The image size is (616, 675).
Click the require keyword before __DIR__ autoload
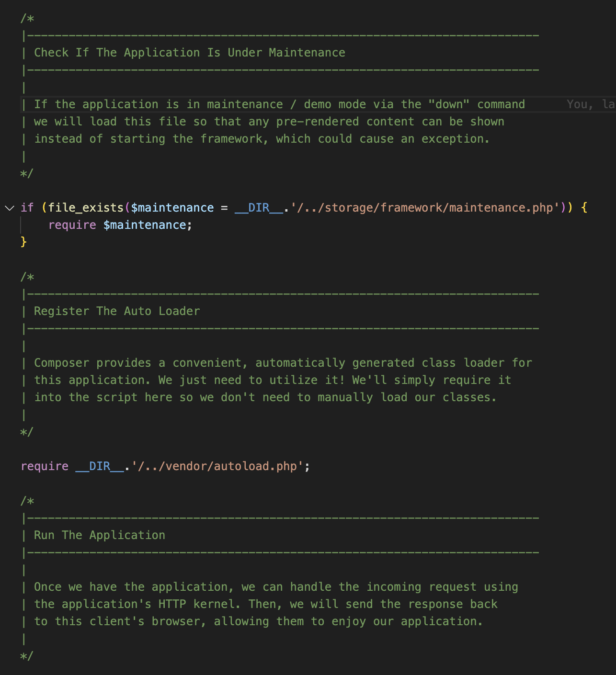pyautogui.click(x=45, y=466)
